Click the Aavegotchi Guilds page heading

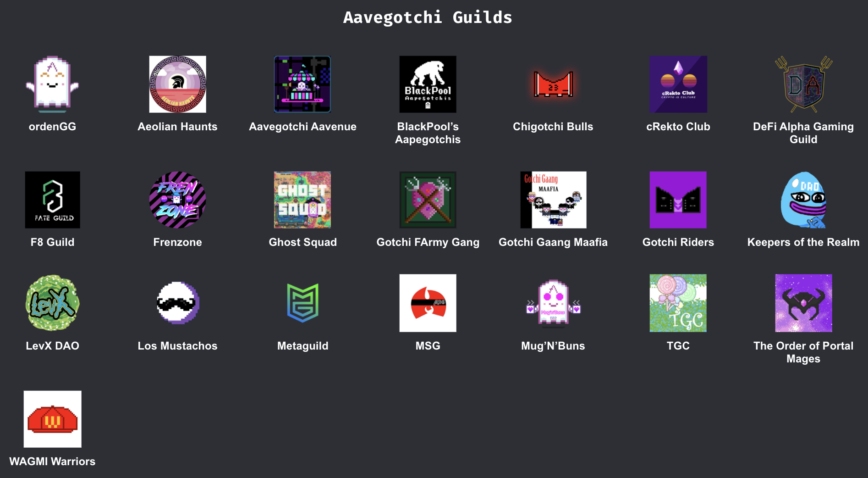pyautogui.click(x=428, y=17)
